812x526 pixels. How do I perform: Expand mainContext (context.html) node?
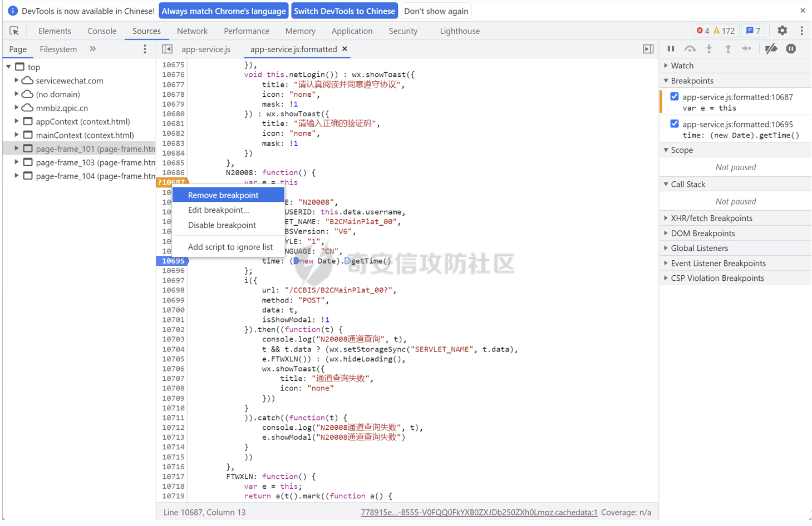coord(17,135)
